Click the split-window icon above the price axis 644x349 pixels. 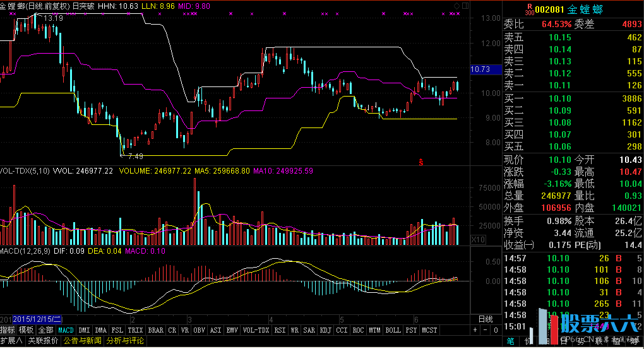(466, 6)
